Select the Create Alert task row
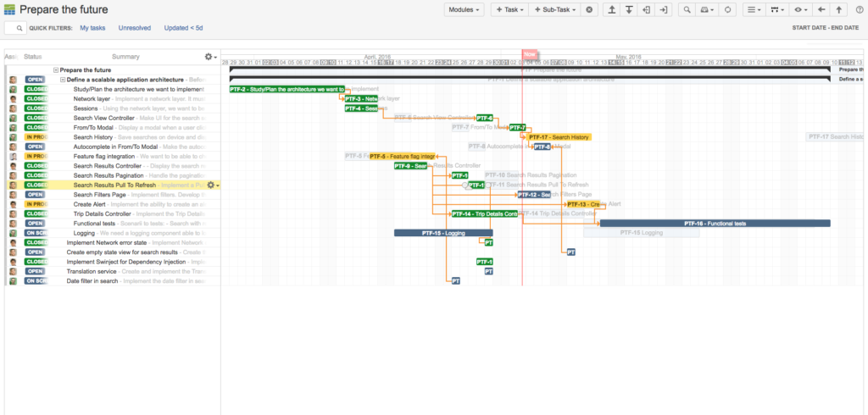This screenshot has height=415, width=868. 113,204
